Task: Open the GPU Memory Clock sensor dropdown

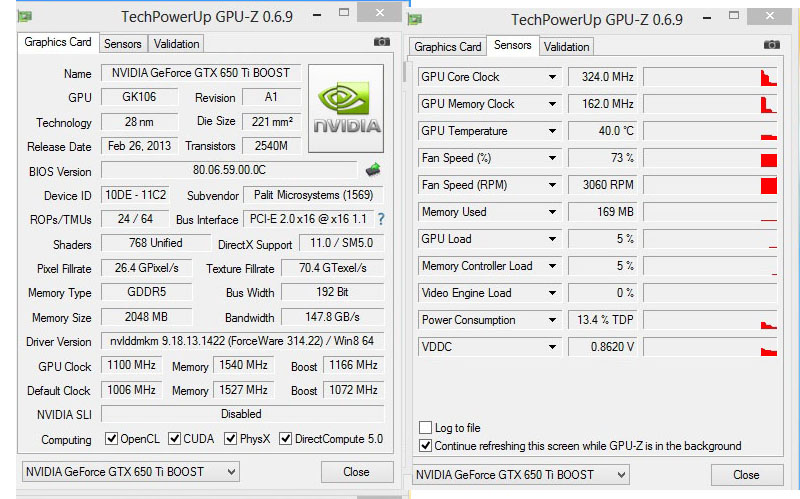Action: [552, 104]
